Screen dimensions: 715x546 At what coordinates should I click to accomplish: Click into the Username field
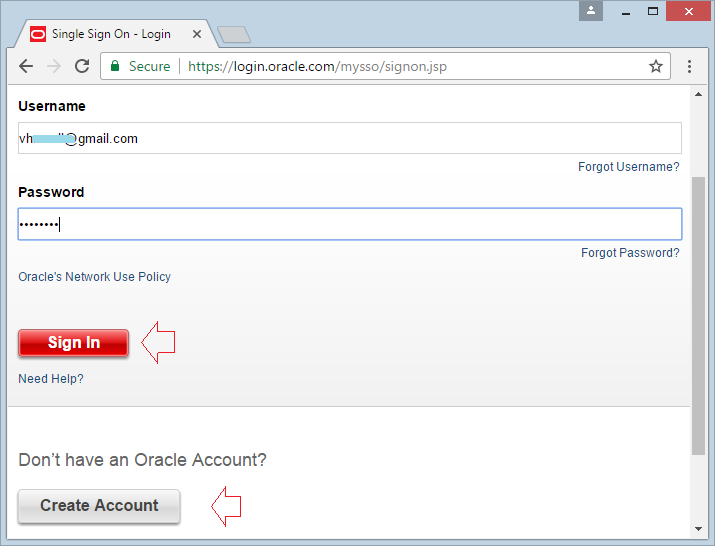350,138
